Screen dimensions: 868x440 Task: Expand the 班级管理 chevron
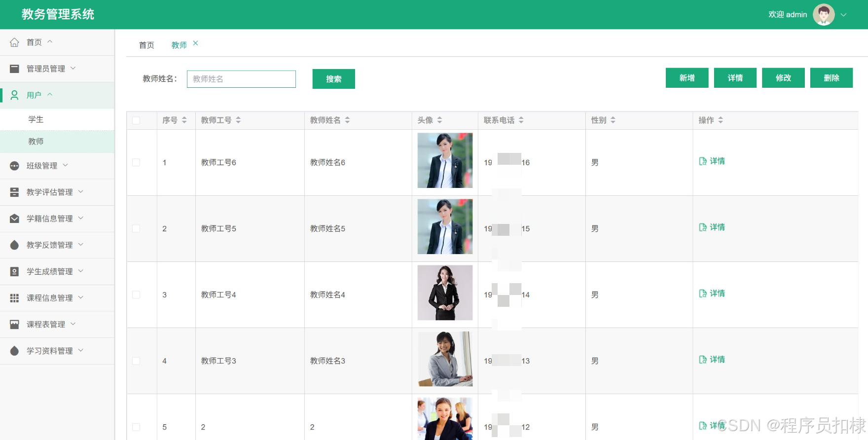[65, 165]
